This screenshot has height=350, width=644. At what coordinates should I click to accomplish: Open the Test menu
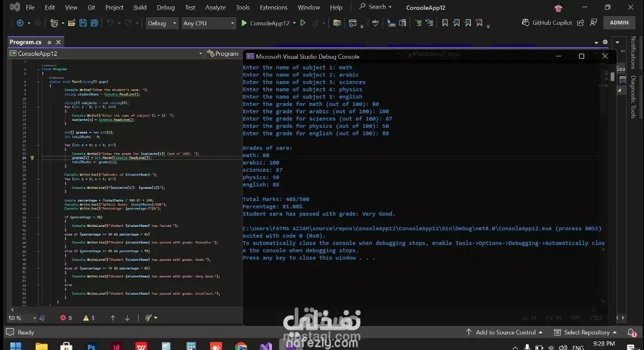coord(190,7)
